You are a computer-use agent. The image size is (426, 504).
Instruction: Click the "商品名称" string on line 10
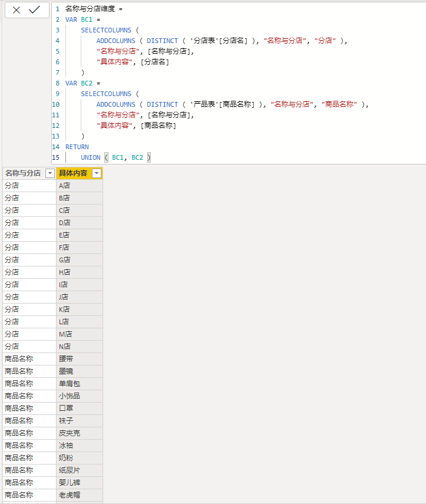[339, 104]
